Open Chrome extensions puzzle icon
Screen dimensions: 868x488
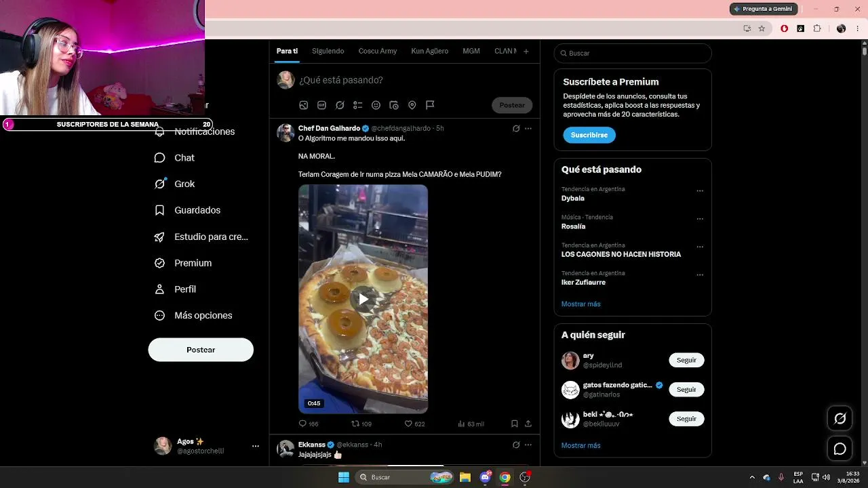click(x=817, y=28)
